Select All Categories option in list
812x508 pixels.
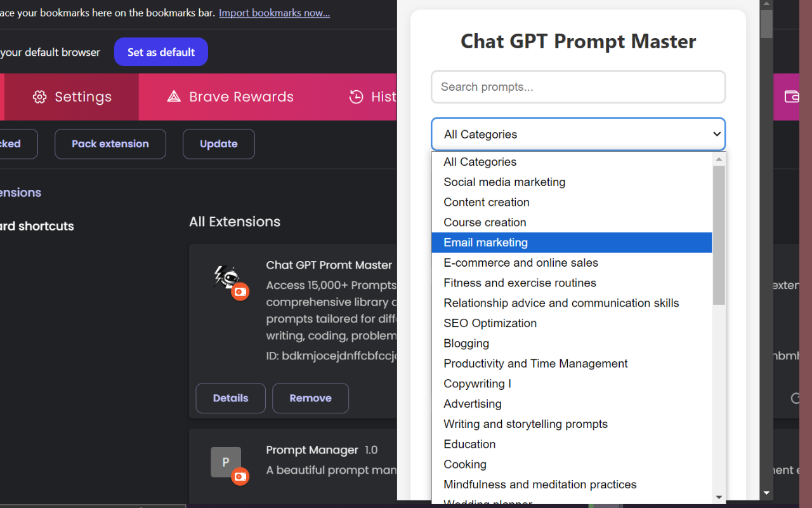[x=572, y=162]
